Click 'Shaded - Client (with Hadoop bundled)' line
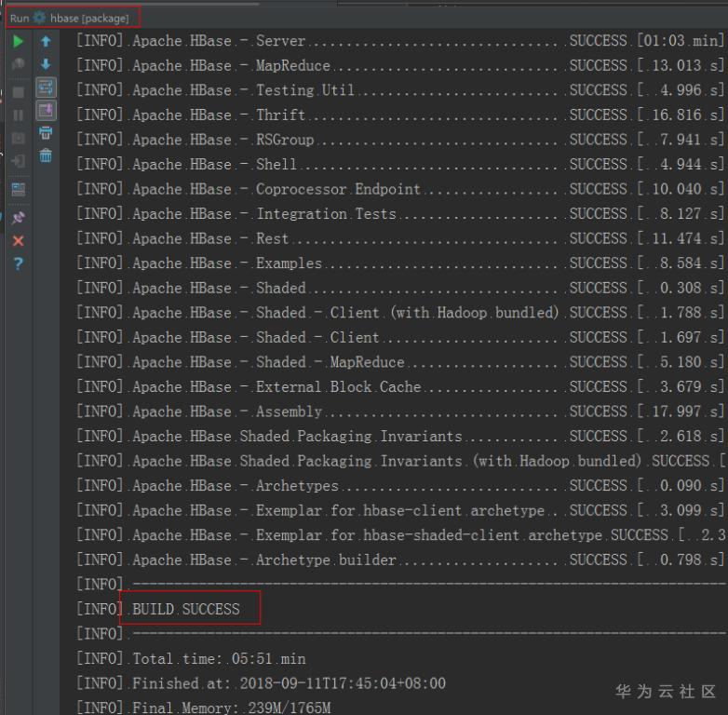Viewport: 728px width, 715px height. (x=400, y=313)
